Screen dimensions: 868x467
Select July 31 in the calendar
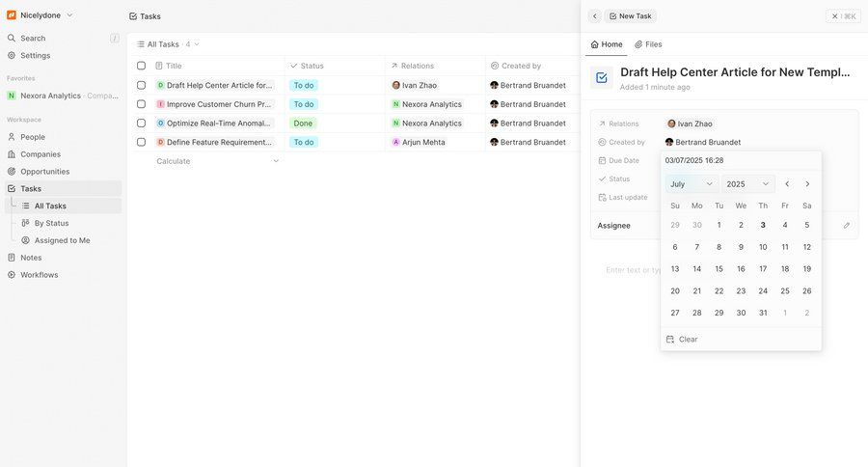click(763, 313)
